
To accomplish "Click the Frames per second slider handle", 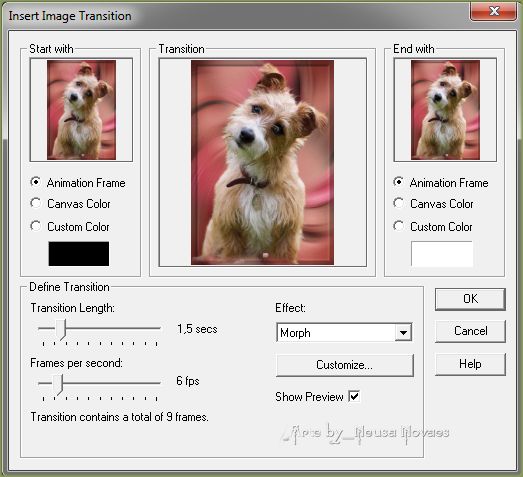I will (x=58, y=384).
